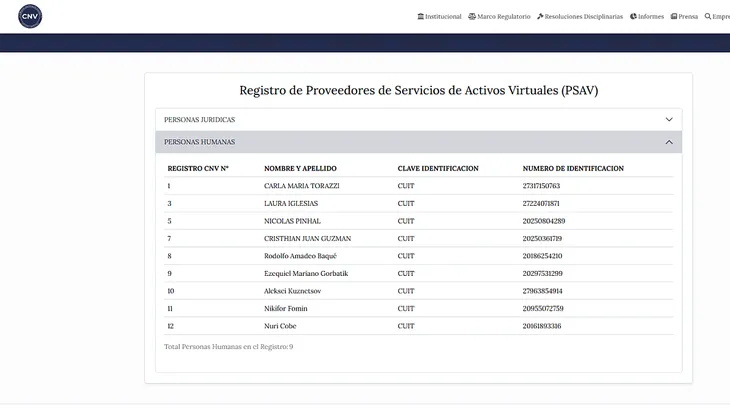Click the chevron beside Personas Humanas

tap(669, 142)
